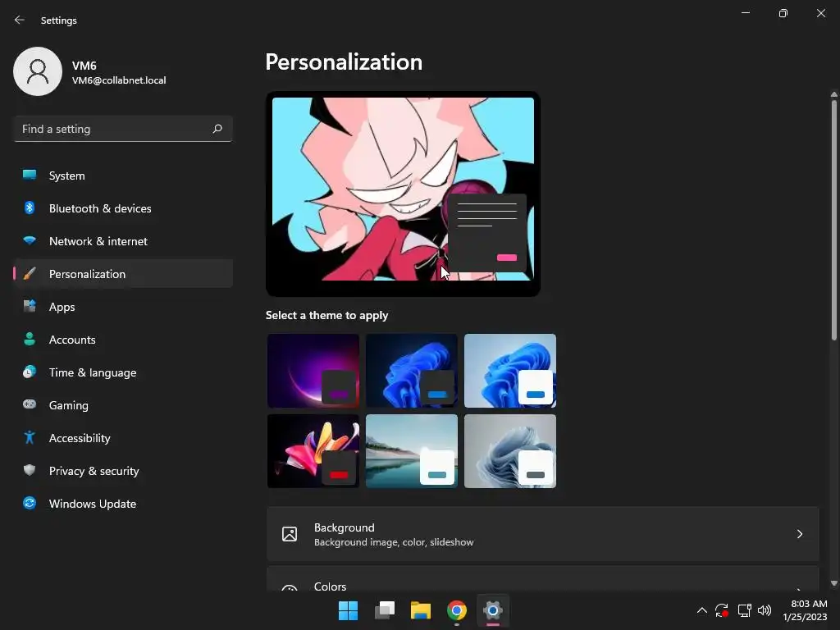Go to Accessibility settings
Screen dimensions: 840x630
123,438
